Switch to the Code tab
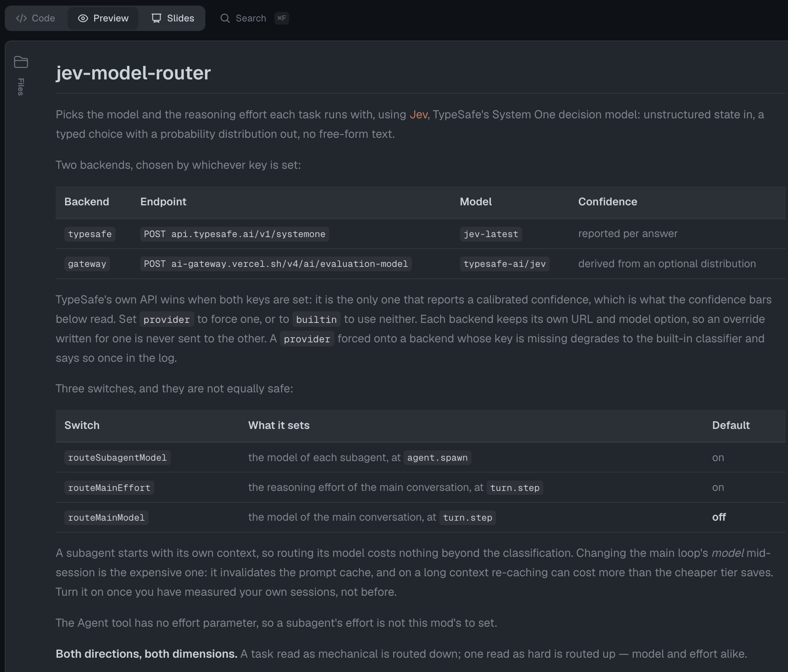Screen dimensions: 788x672 [x=36, y=18]
